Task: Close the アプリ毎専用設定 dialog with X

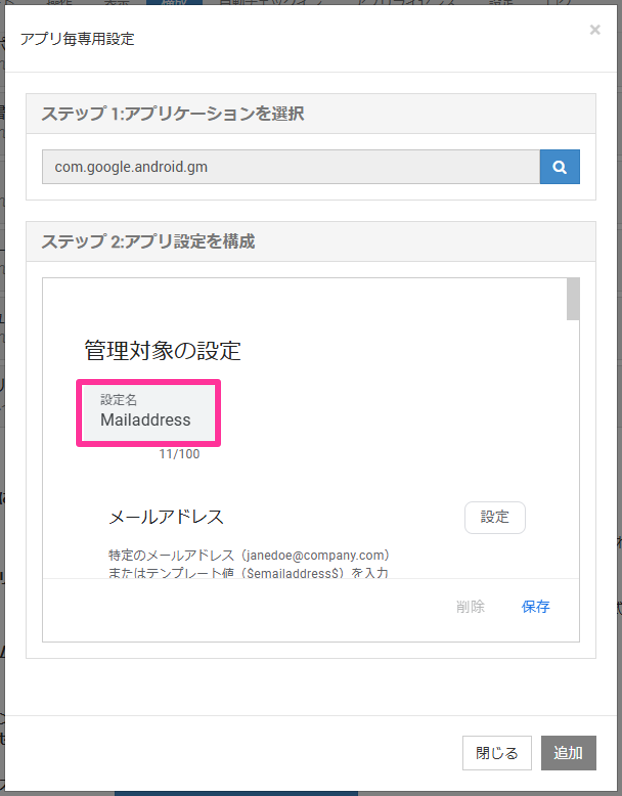Action: pos(595,30)
